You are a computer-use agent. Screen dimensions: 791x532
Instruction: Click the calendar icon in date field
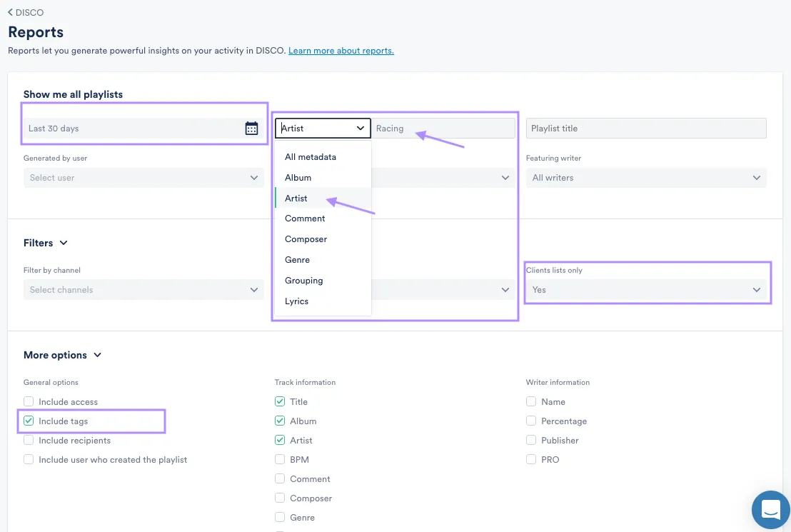tap(251, 129)
